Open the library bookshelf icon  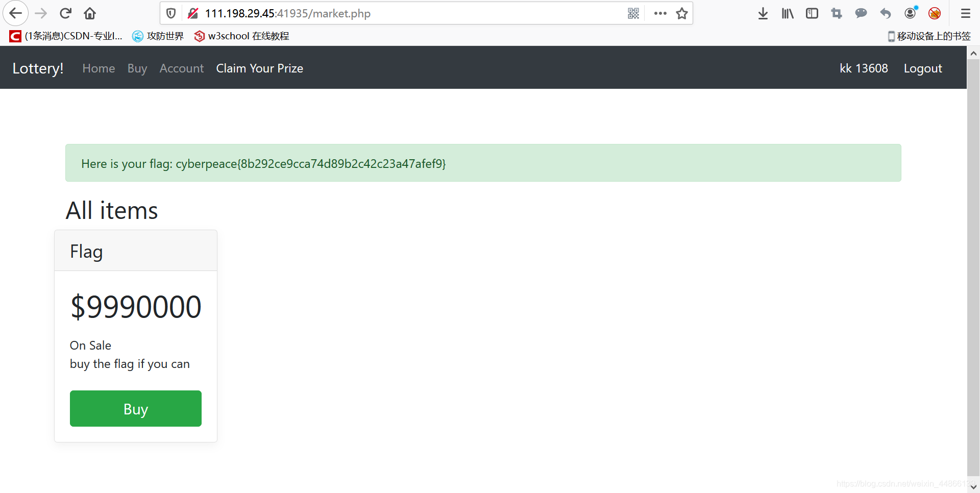click(x=788, y=13)
